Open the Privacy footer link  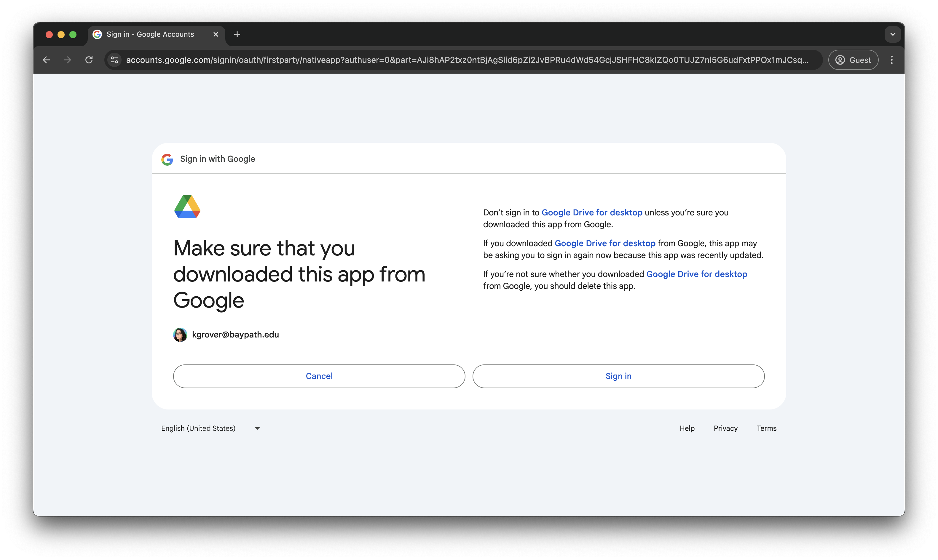725,428
